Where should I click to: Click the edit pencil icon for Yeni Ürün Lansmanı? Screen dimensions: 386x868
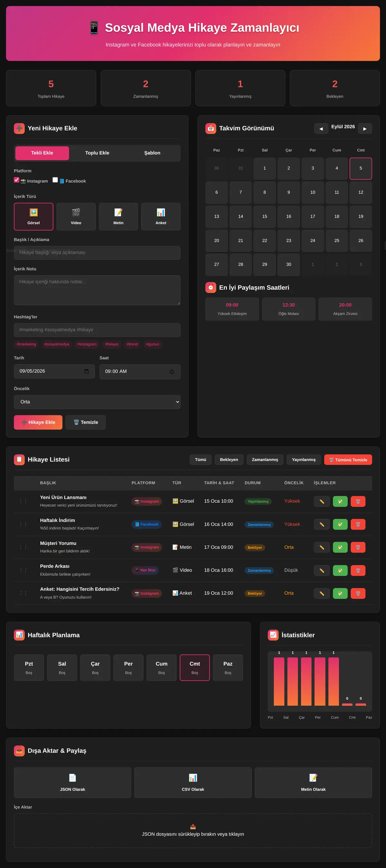(x=322, y=501)
